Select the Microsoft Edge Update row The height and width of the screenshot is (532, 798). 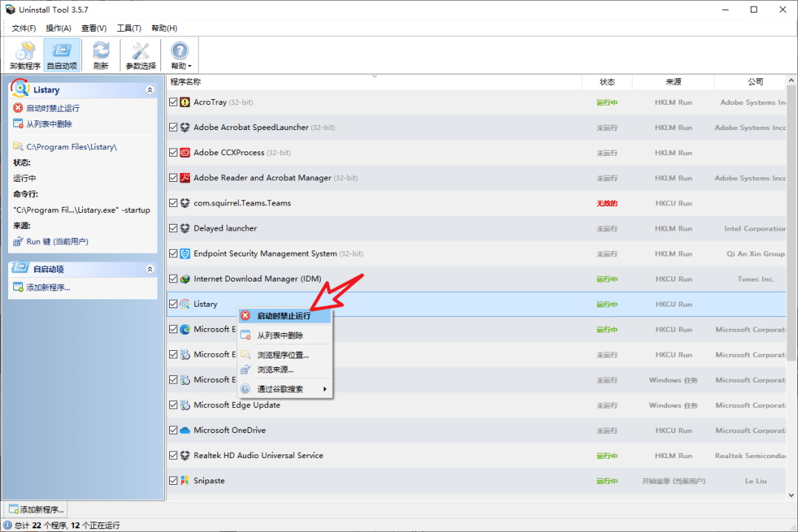point(477,405)
